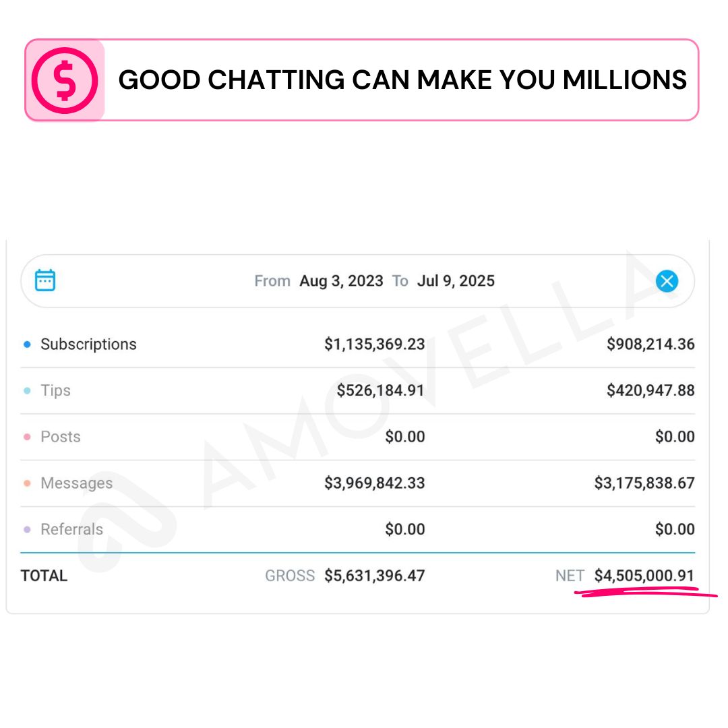Click the blue Subscriptions legend dot

click(27, 344)
